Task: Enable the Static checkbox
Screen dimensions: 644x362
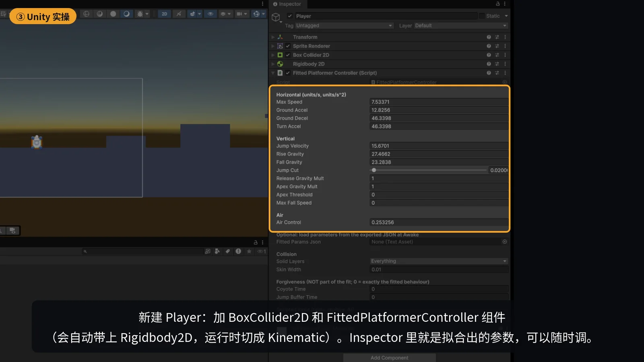Action: pos(481,16)
